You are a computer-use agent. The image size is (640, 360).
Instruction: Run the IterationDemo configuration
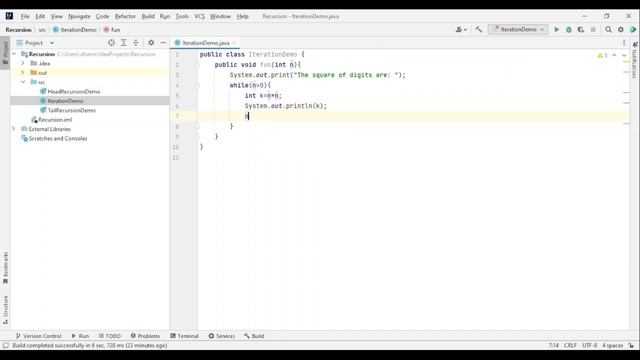(556, 29)
